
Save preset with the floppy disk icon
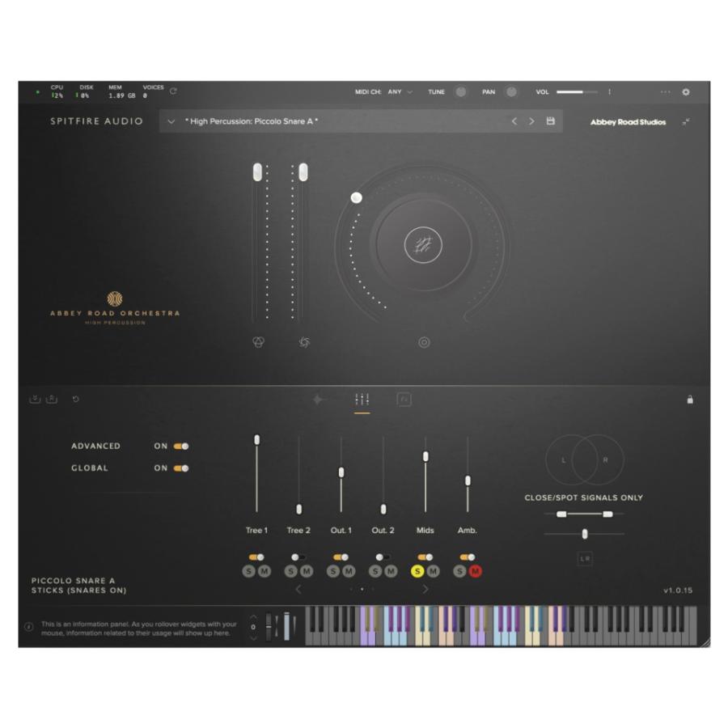[x=551, y=121]
